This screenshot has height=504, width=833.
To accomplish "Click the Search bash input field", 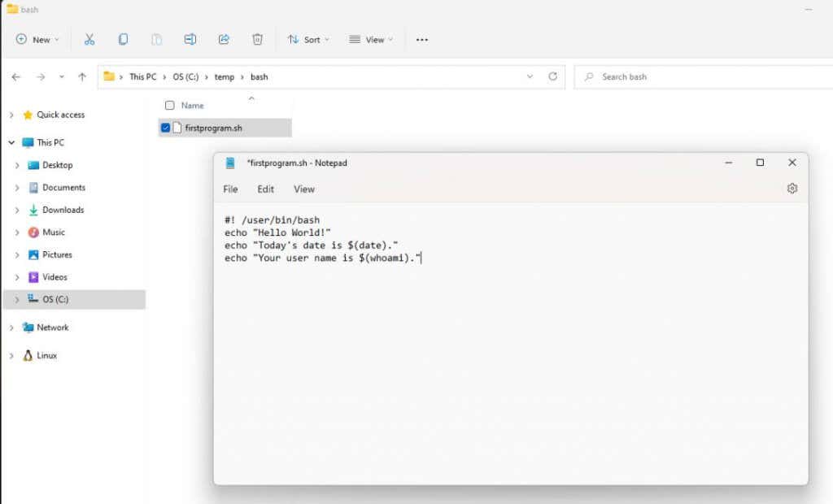I will tap(700, 77).
